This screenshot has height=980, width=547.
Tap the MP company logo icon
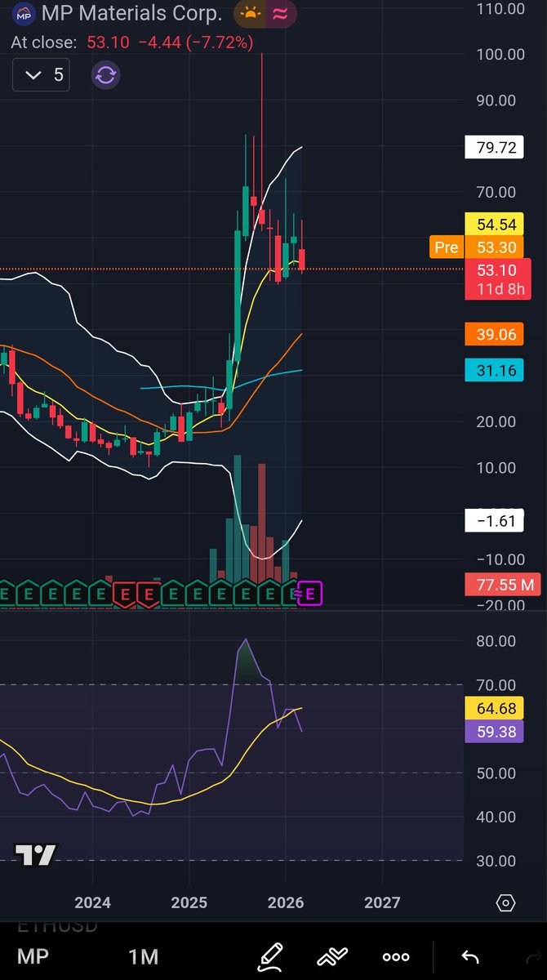(x=26, y=14)
